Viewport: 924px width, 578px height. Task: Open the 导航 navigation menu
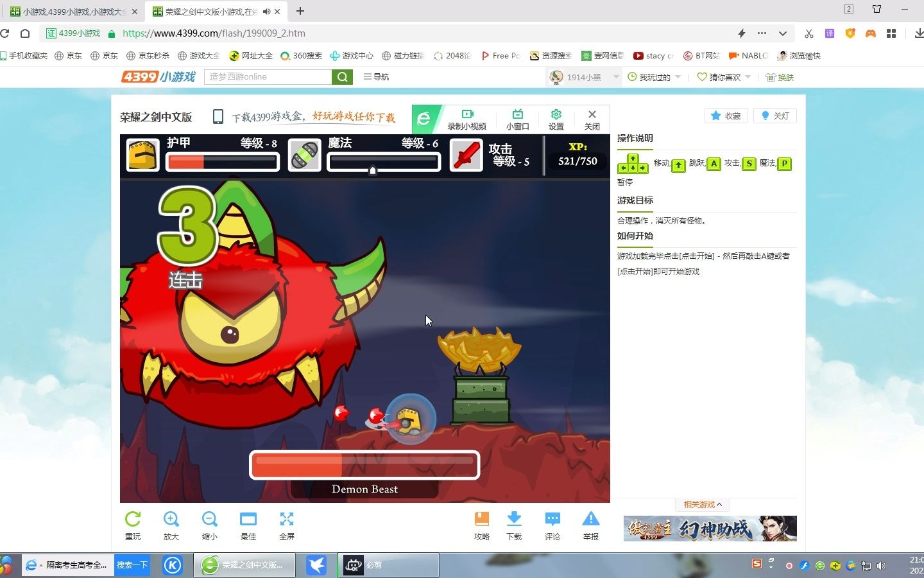coord(376,77)
